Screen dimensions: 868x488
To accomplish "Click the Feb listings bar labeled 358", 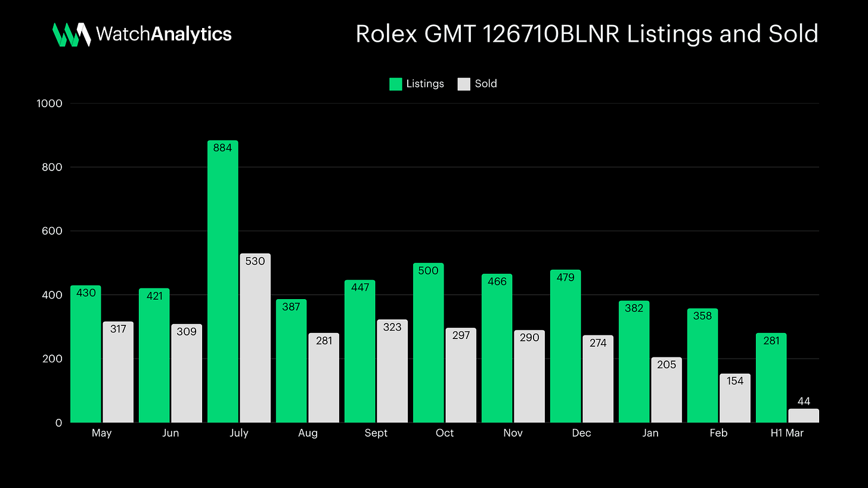I will (x=703, y=365).
